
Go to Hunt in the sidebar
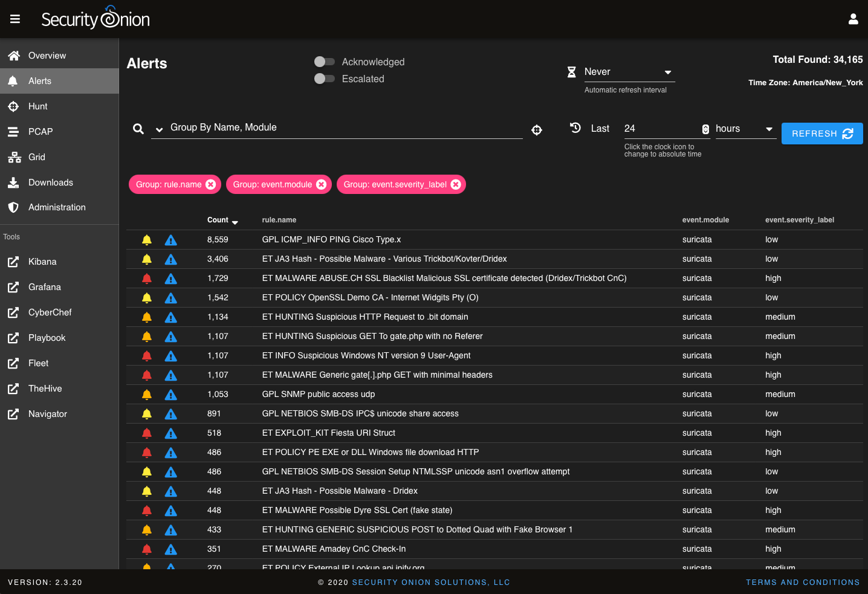(37, 106)
